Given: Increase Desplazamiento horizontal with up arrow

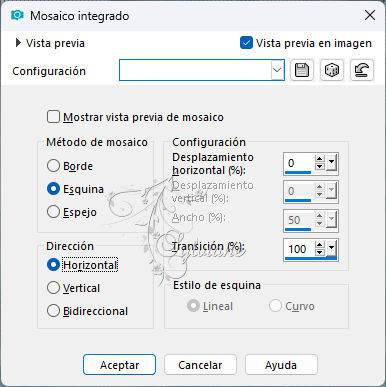Looking at the screenshot, I should (319, 159).
